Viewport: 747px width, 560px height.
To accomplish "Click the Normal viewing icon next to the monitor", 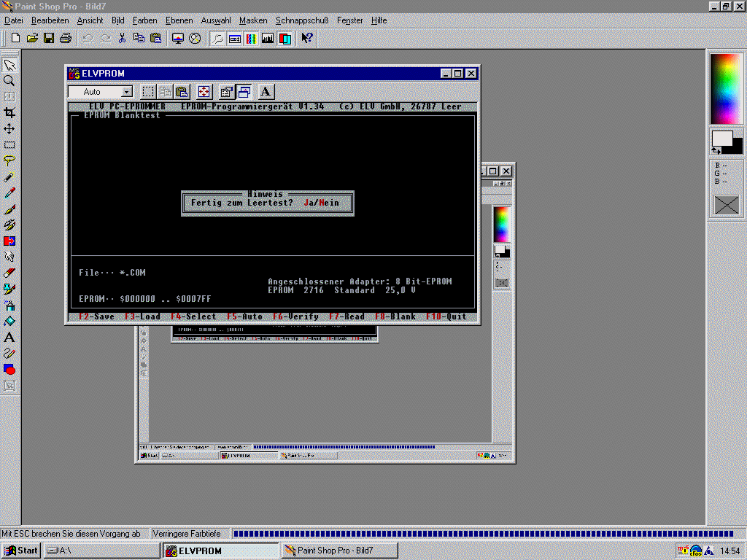I will pos(194,38).
